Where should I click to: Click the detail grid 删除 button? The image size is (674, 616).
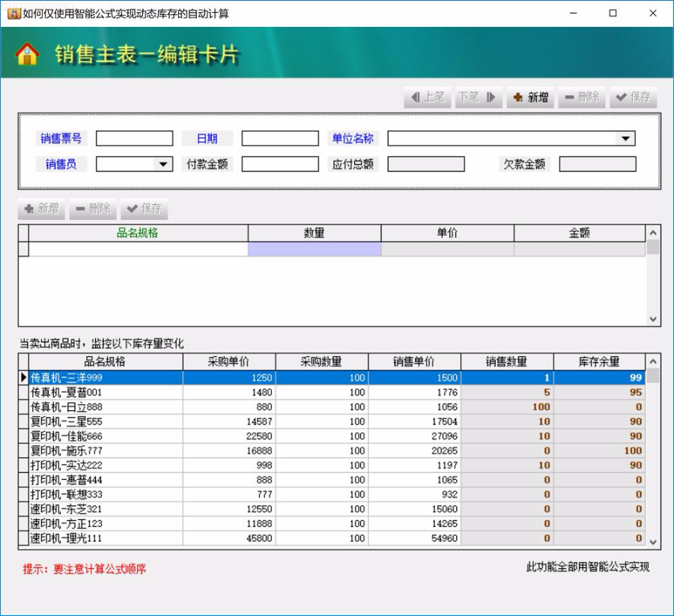pos(93,209)
